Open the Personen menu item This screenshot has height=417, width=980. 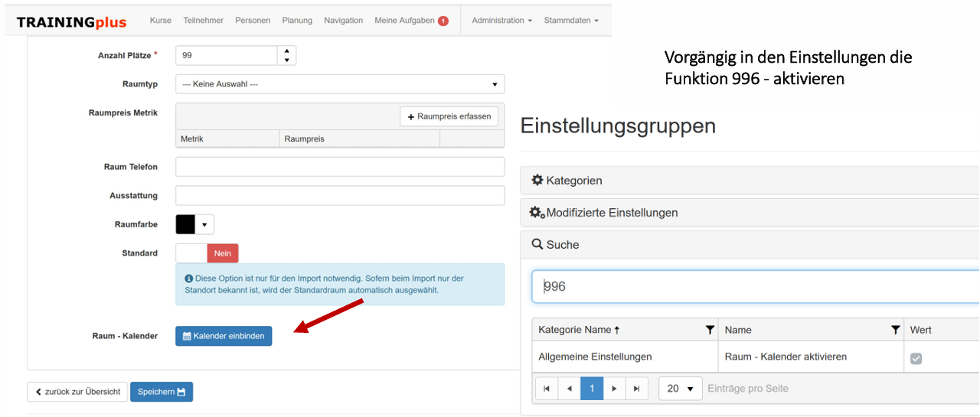tap(253, 21)
